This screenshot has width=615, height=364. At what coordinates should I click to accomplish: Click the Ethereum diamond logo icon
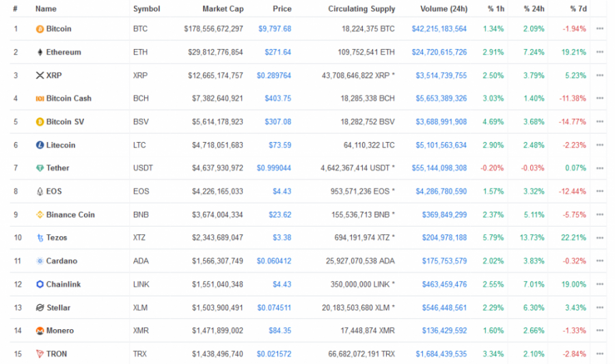(x=40, y=52)
